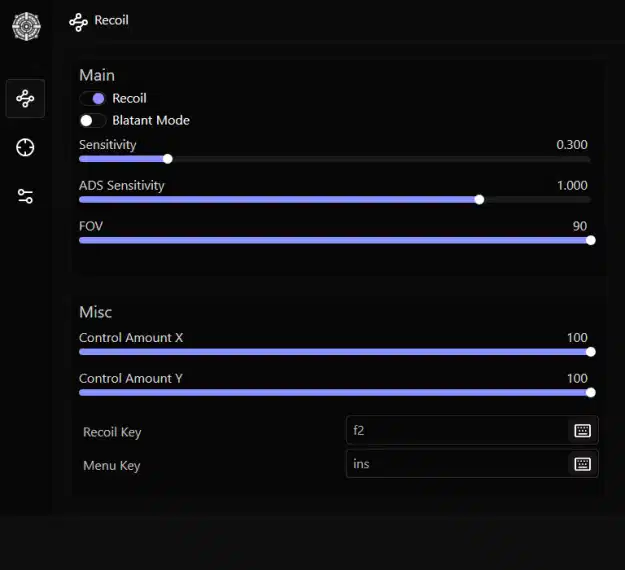This screenshot has height=570, width=625.
Task: Open the settings sliders page in sidebar
Action: [25, 197]
